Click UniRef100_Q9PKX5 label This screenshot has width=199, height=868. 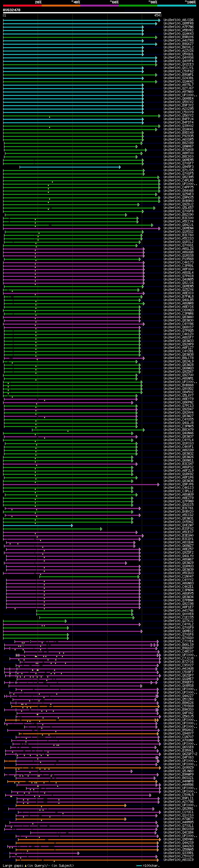tap(179, 197)
